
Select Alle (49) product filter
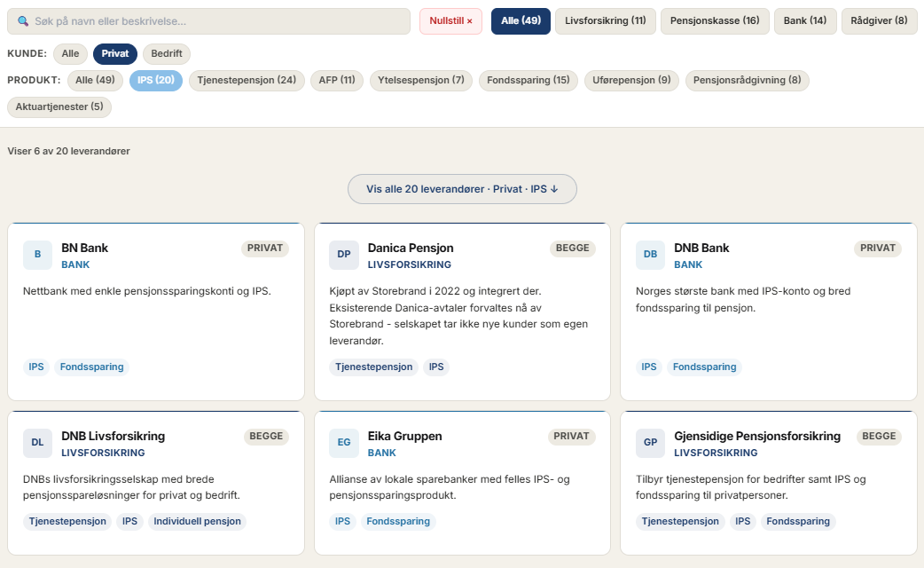[95, 80]
